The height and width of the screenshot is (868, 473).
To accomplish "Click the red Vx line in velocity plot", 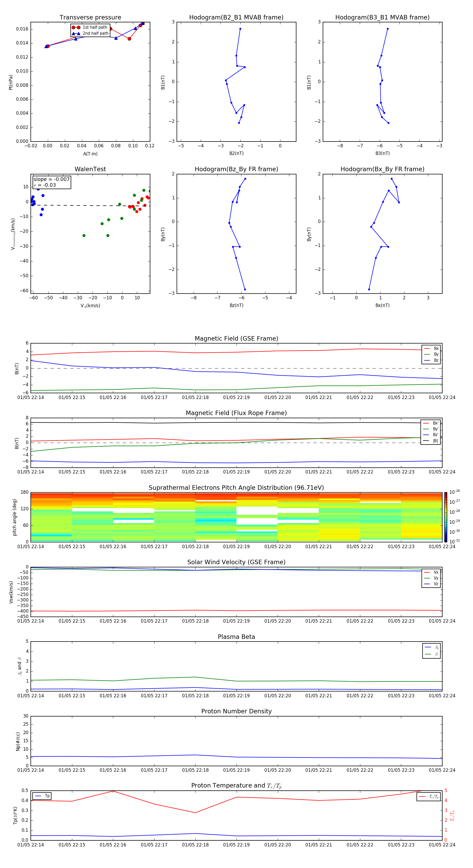I will tap(236, 610).
